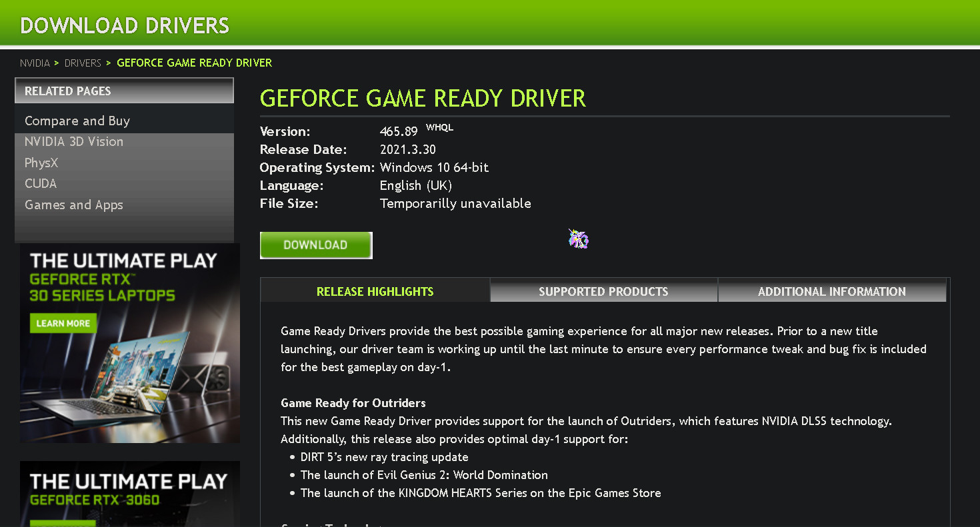The image size is (980, 527).
Task: Open the RTX 30 Series Laptops banner image
Action: pyautogui.click(x=130, y=343)
